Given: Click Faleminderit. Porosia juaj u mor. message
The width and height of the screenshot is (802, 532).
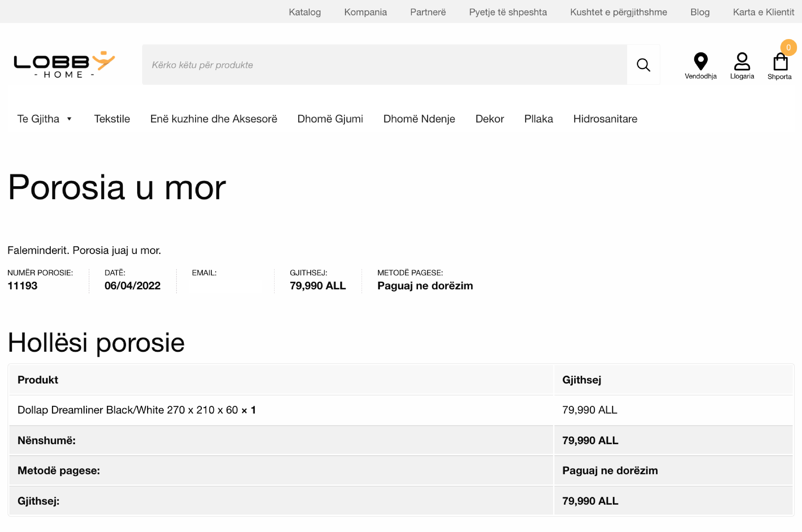Looking at the screenshot, I should point(84,250).
